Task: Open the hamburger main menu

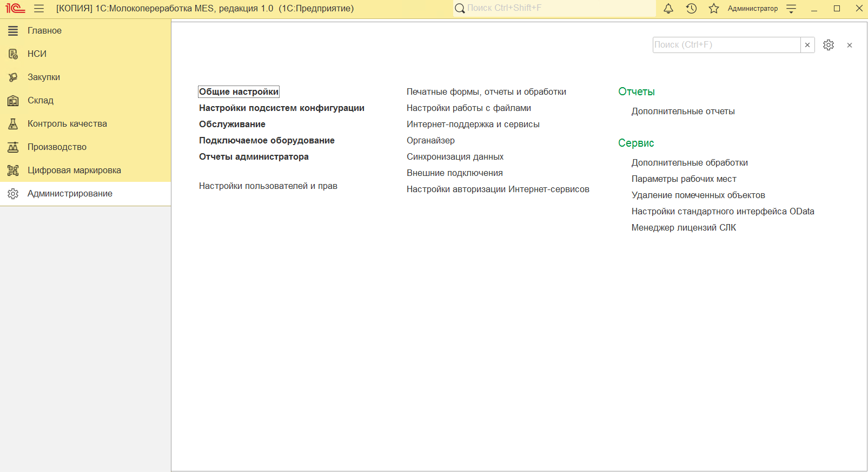Action: (x=39, y=9)
